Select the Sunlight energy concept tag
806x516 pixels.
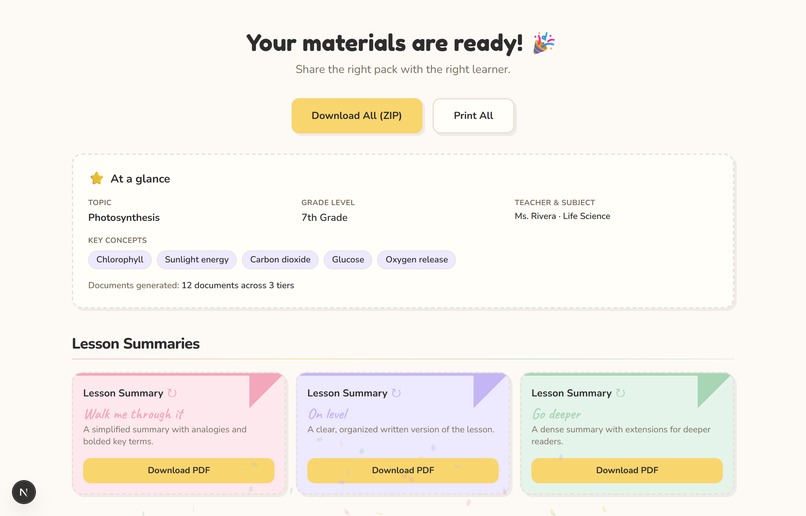tap(197, 260)
